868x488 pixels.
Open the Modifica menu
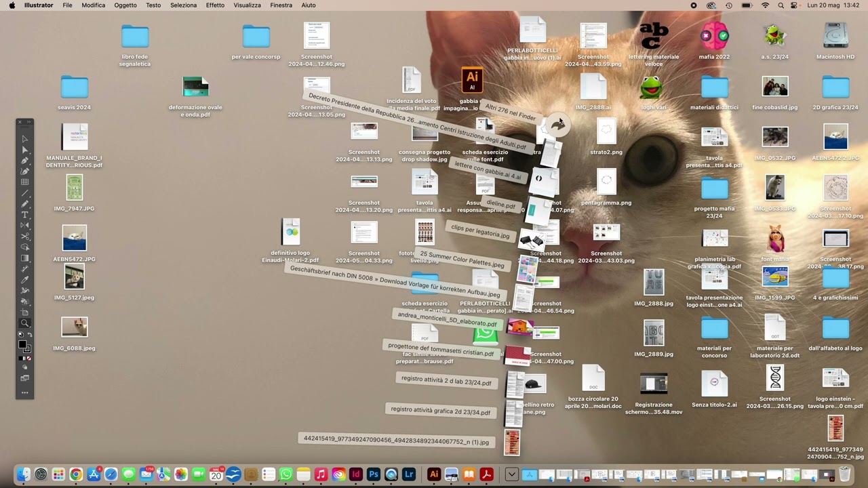coord(94,5)
